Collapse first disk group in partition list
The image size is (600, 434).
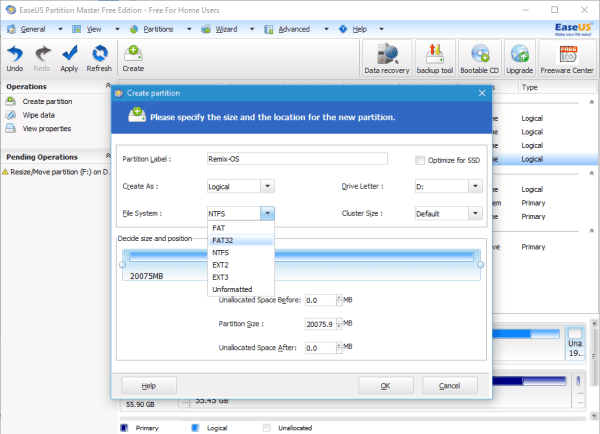(592, 102)
